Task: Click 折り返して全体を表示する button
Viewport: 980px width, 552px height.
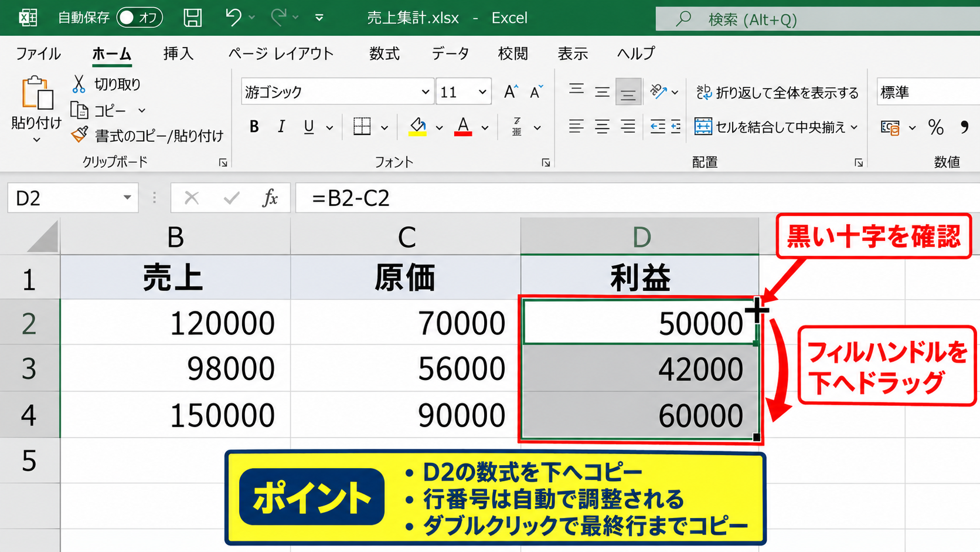Action: click(x=777, y=92)
